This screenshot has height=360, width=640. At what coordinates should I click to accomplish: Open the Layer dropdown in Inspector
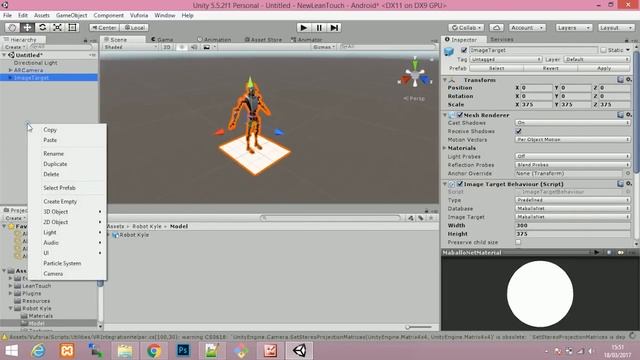pos(597,59)
